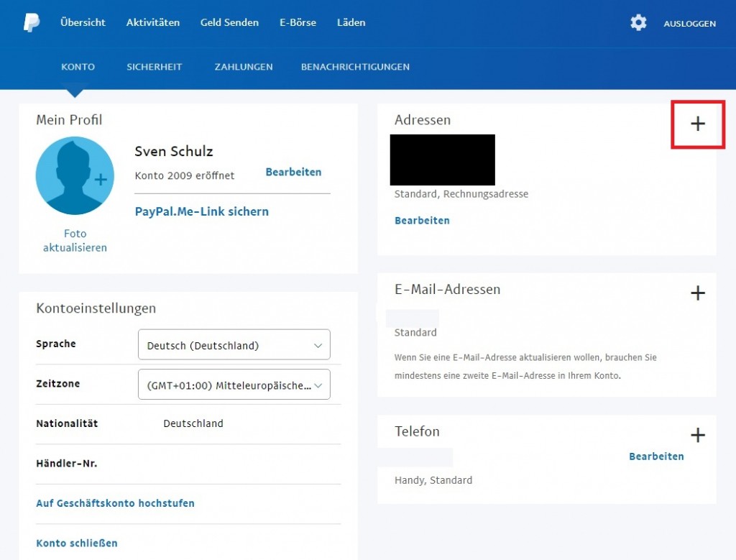Open the PayPal.Me-Link sichern link
736x560 pixels.
[202, 212]
